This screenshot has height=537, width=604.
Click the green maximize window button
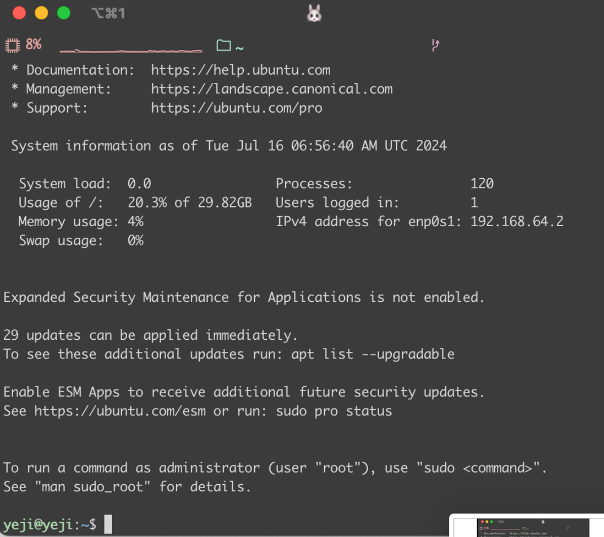[64, 13]
